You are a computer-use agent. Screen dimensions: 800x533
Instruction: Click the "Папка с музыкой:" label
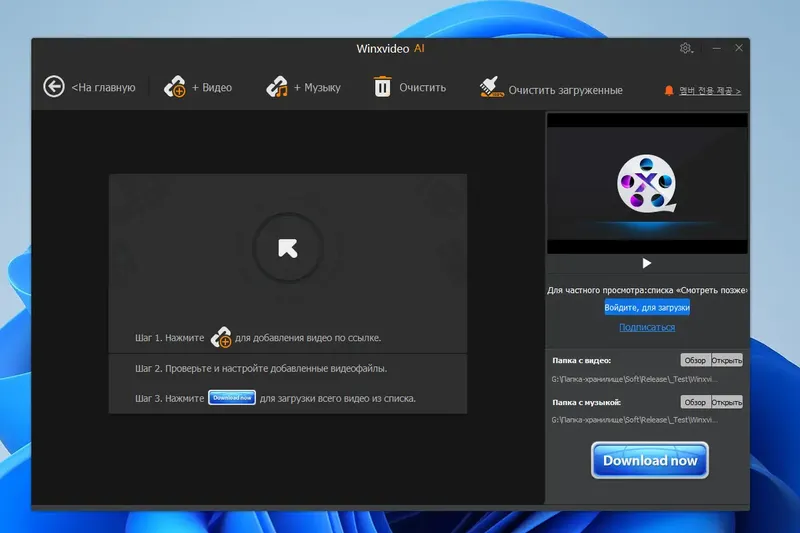coord(587,402)
